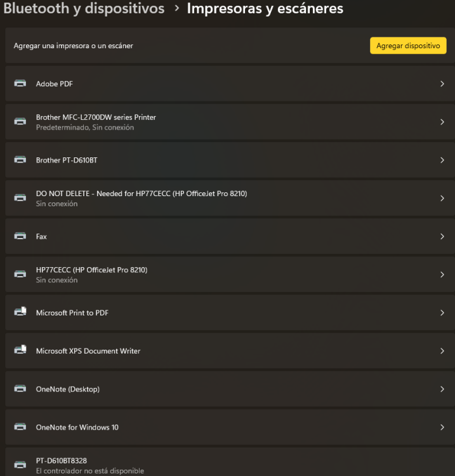This screenshot has width=455, height=476.
Task: Select the Brother MFC-L2700DW series Printer label
Action: [96, 117]
